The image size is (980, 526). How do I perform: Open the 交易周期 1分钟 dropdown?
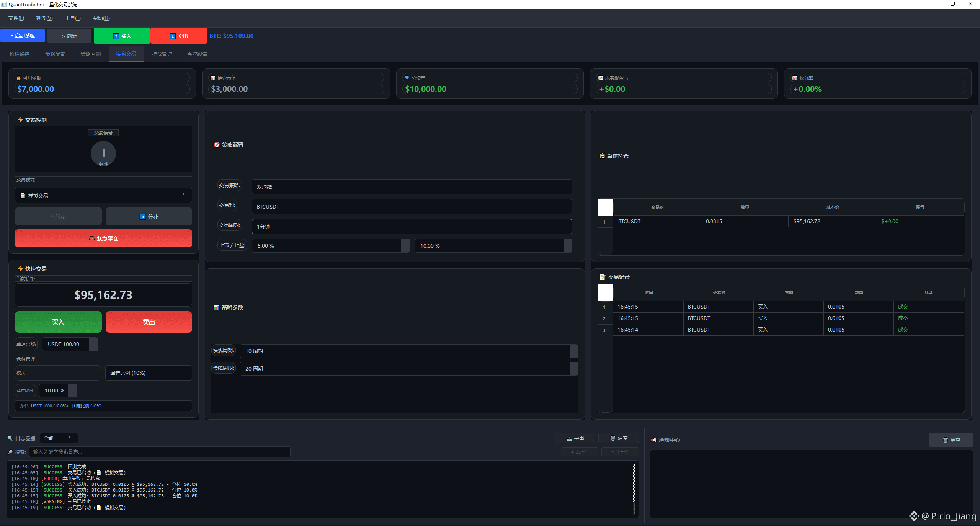pyautogui.click(x=412, y=227)
